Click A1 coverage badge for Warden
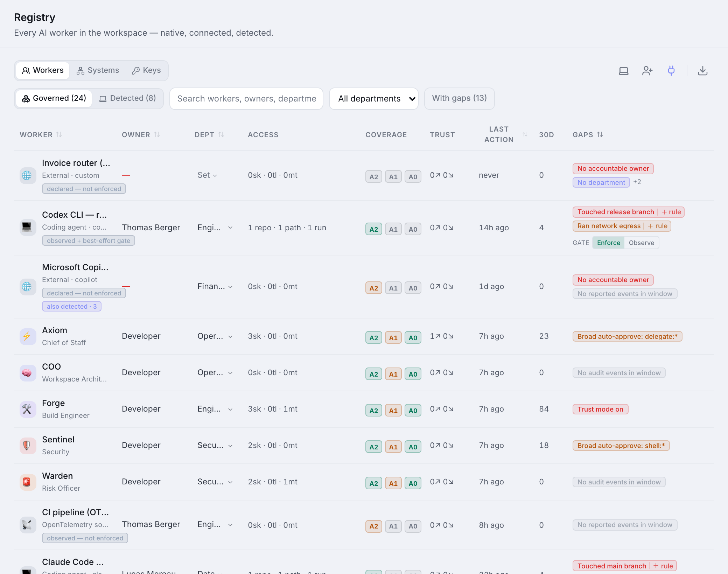 [x=393, y=483]
